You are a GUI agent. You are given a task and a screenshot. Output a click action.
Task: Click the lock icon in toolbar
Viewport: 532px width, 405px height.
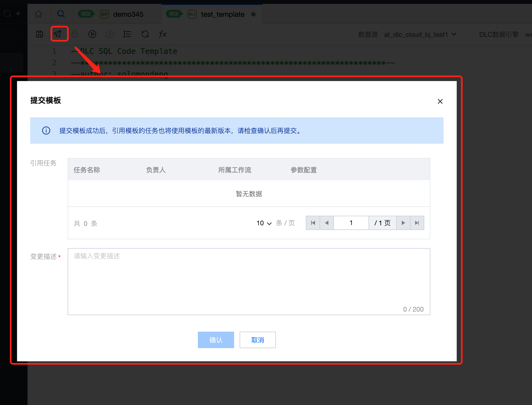pos(75,34)
